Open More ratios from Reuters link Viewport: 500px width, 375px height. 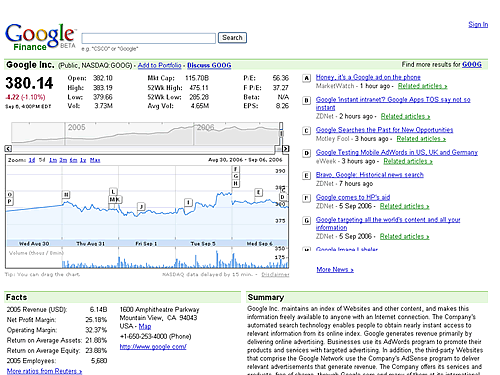click(x=44, y=371)
